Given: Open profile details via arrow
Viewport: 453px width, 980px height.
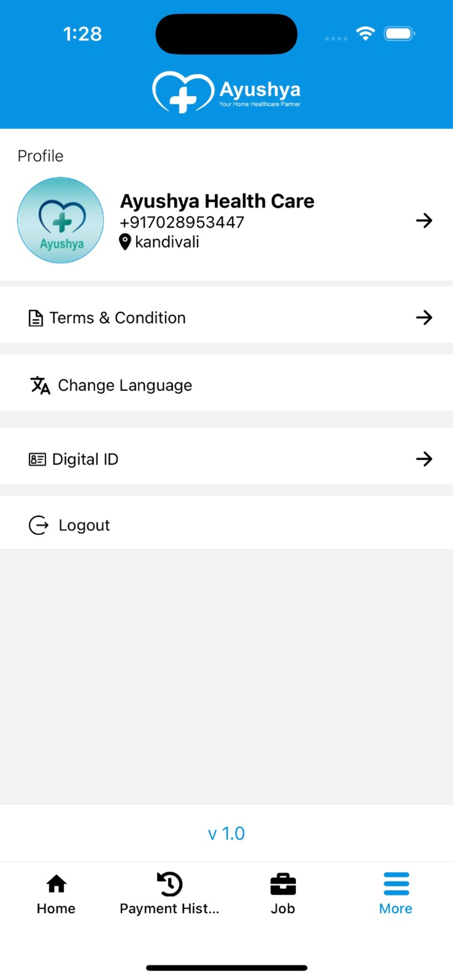Looking at the screenshot, I should (424, 220).
